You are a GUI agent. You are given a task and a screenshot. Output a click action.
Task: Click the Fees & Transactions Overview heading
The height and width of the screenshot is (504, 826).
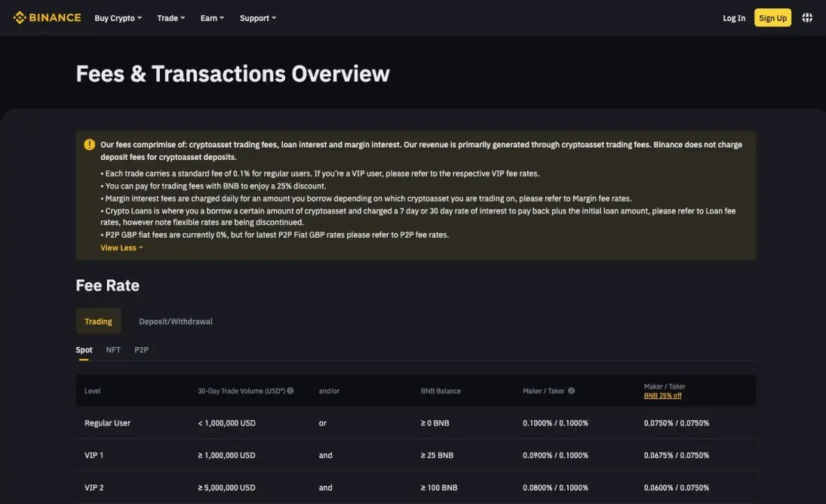pyautogui.click(x=233, y=73)
